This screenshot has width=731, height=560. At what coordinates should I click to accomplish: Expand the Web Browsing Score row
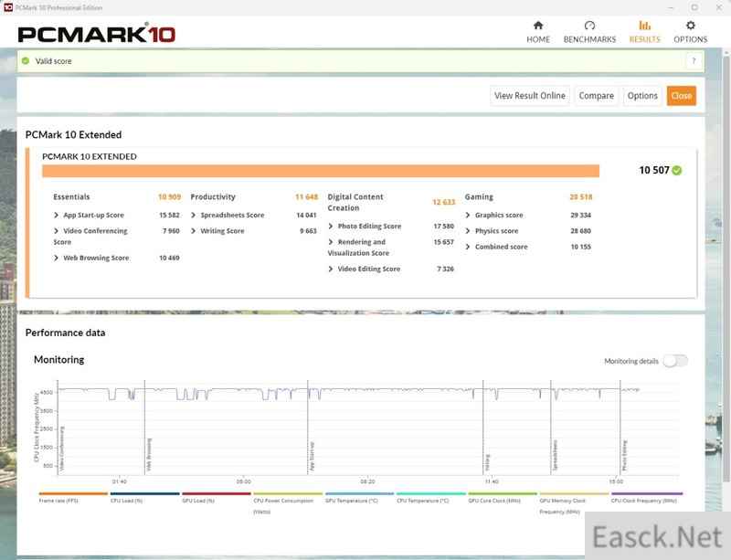pos(56,258)
